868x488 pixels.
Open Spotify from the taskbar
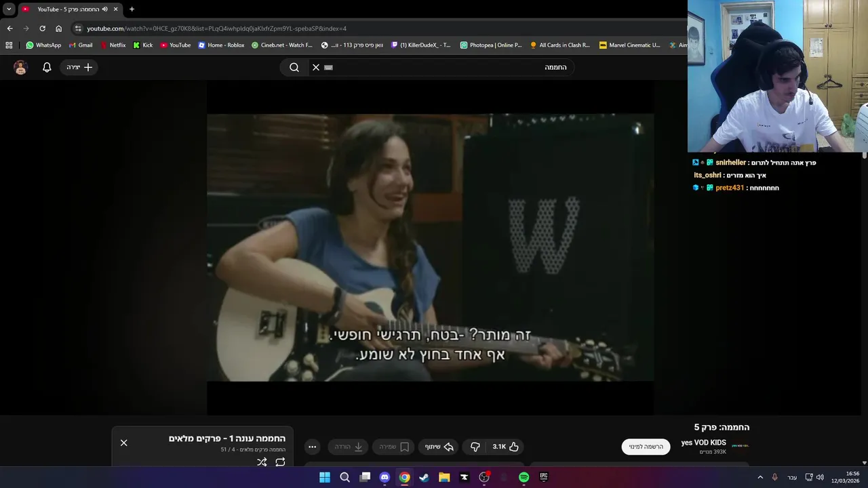[x=524, y=477]
